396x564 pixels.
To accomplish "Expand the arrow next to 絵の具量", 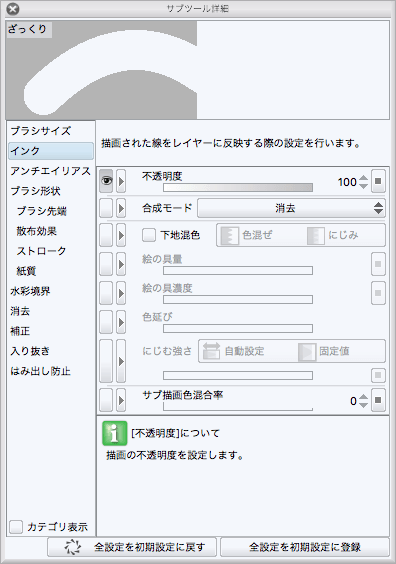I will click(x=121, y=264).
